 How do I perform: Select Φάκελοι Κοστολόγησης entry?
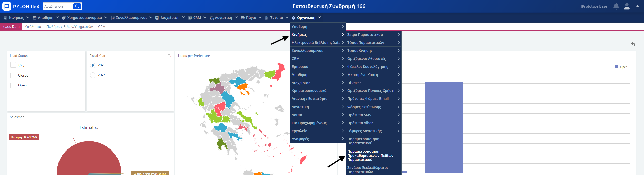(x=373, y=67)
